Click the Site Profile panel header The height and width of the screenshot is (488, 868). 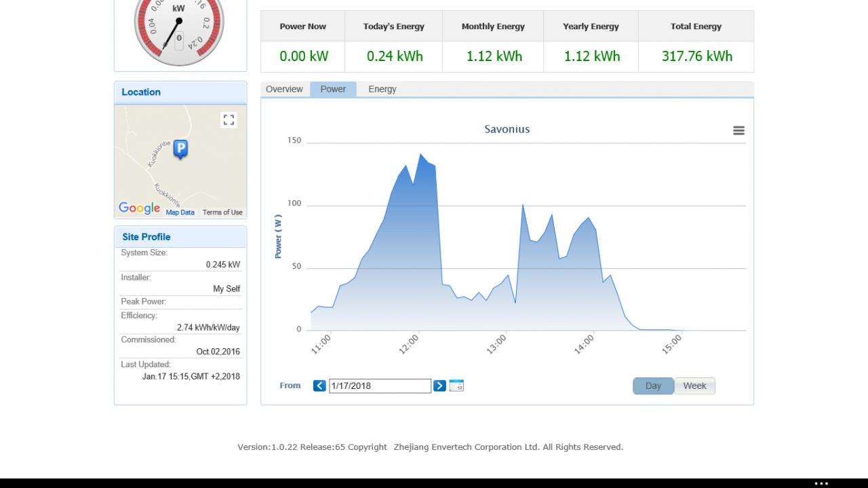pyautogui.click(x=180, y=237)
